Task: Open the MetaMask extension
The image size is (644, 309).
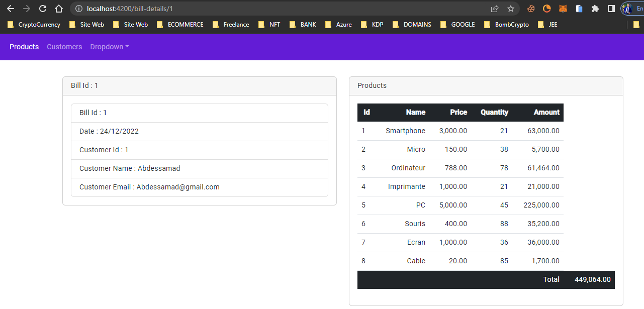Action: [x=563, y=9]
